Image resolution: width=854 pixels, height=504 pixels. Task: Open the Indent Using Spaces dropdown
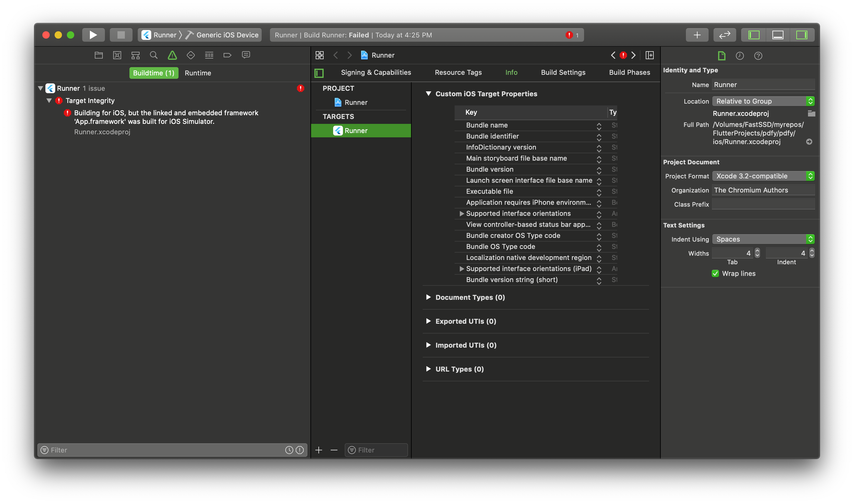tap(763, 239)
